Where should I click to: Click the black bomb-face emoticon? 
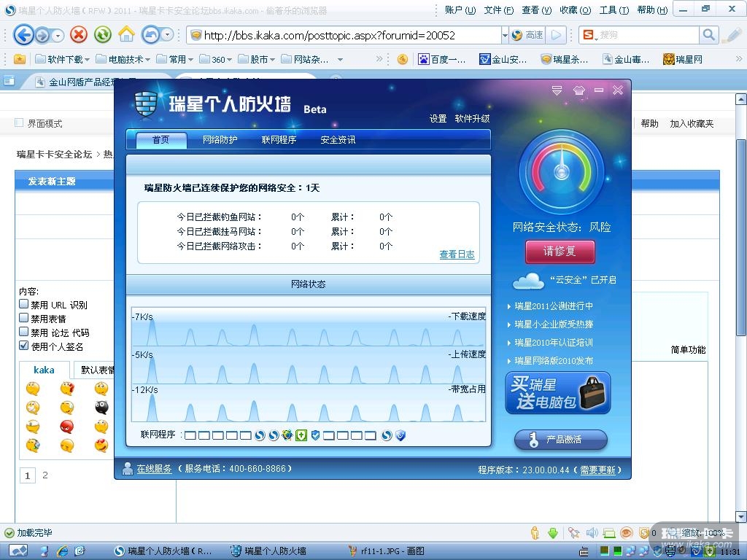101,407
